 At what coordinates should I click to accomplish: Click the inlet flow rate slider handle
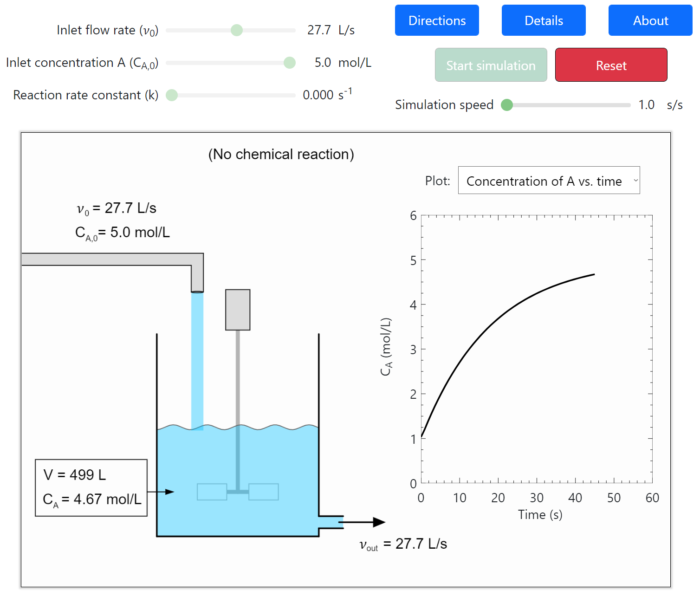(237, 30)
